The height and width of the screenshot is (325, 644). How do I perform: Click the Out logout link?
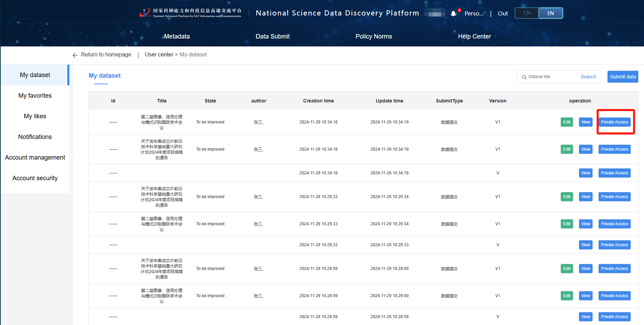tap(502, 13)
